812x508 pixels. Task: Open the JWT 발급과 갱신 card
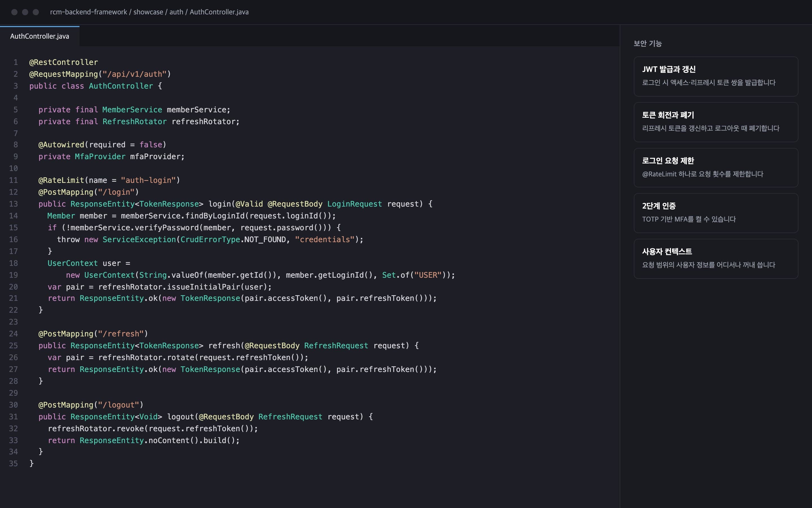716,76
